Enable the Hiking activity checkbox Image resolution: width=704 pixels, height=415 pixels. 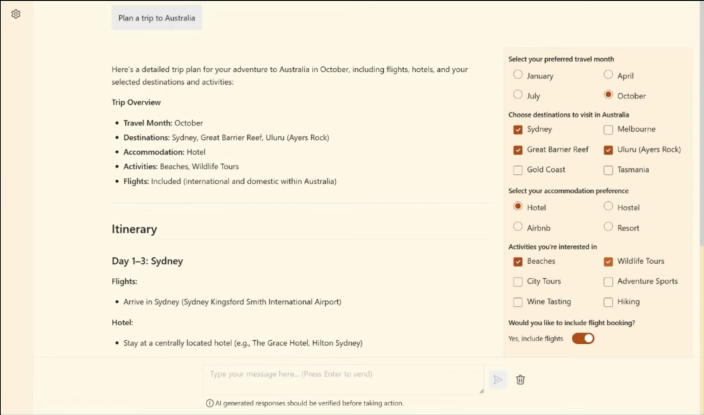point(609,302)
